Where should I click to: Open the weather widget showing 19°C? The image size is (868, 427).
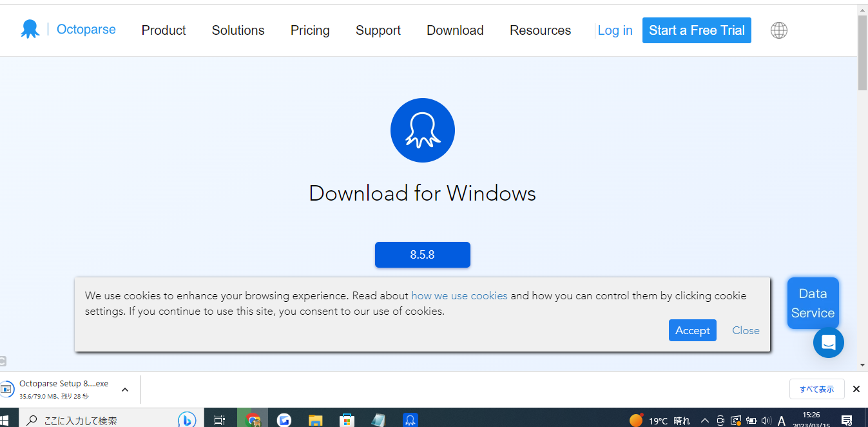659,421
